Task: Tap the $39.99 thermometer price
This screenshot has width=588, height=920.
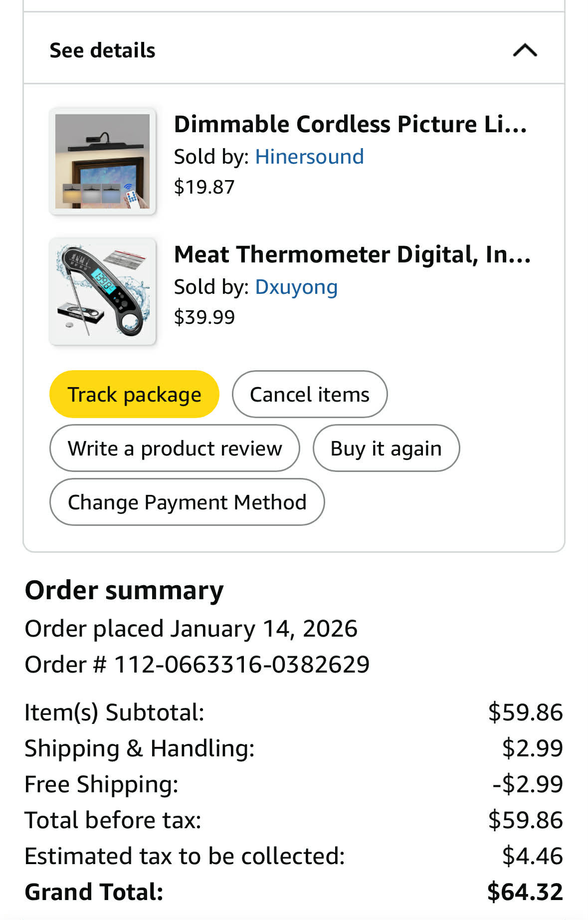Action: [x=204, y=317]
